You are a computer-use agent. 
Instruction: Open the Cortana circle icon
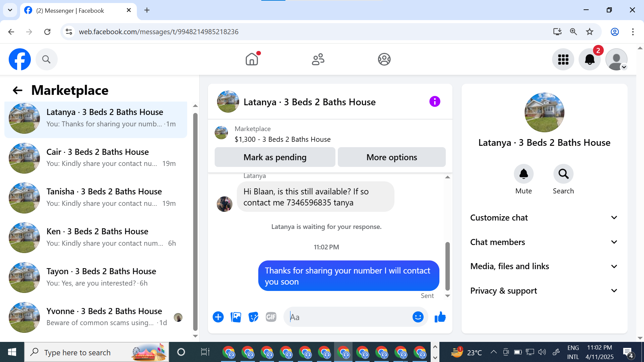click(x=181, y=352)
